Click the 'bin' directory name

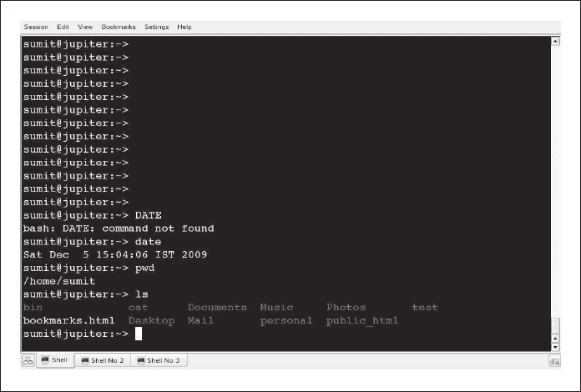[x=33, y=307]
